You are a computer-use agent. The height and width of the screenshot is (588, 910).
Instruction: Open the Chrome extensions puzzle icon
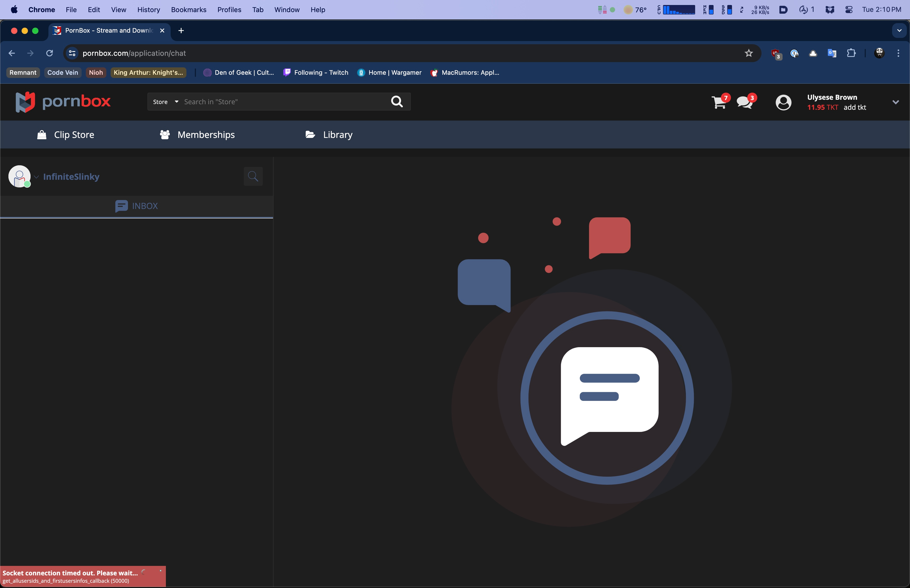[851, 53]
